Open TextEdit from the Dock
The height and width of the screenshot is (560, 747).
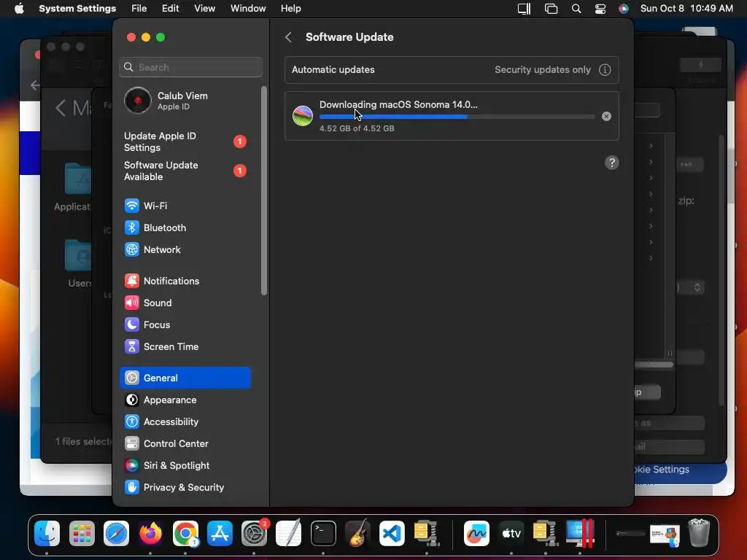(x=289, y=533)
